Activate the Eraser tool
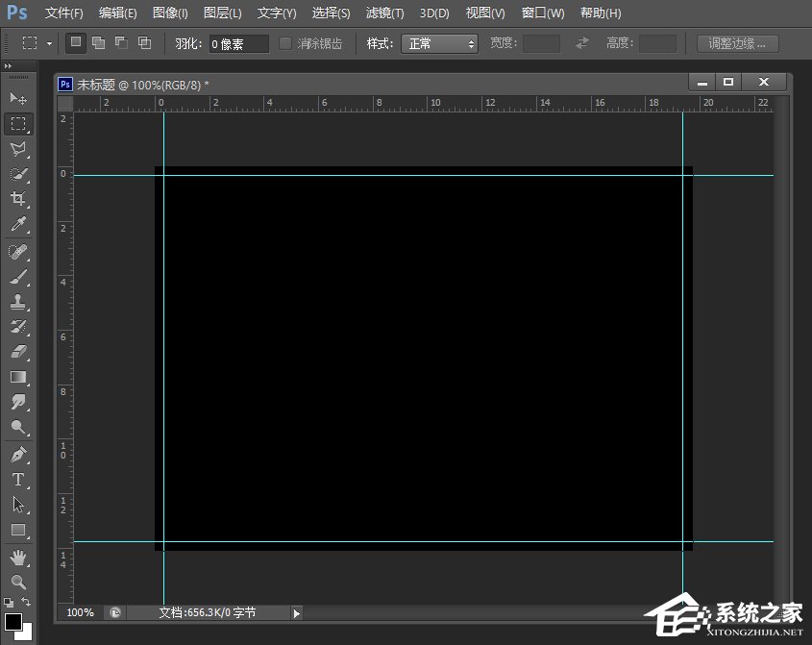Screen dimensions: 812x645 point(17,352)
